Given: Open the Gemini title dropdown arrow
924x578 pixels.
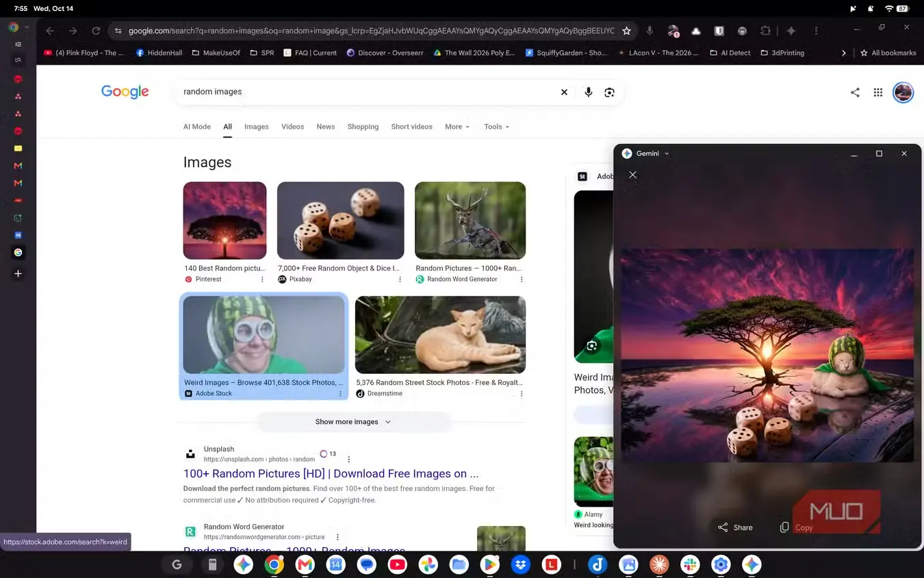Looking at the screenshot, I should click(667, 154).
